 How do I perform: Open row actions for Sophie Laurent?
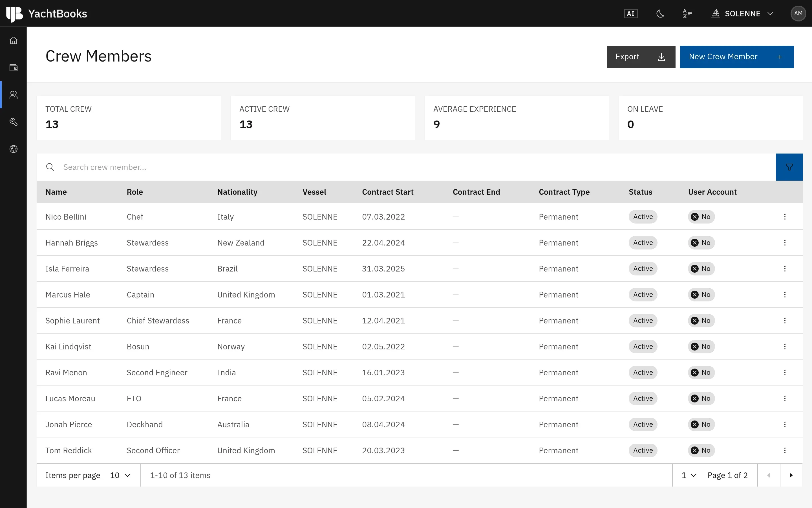pos(785,321)
